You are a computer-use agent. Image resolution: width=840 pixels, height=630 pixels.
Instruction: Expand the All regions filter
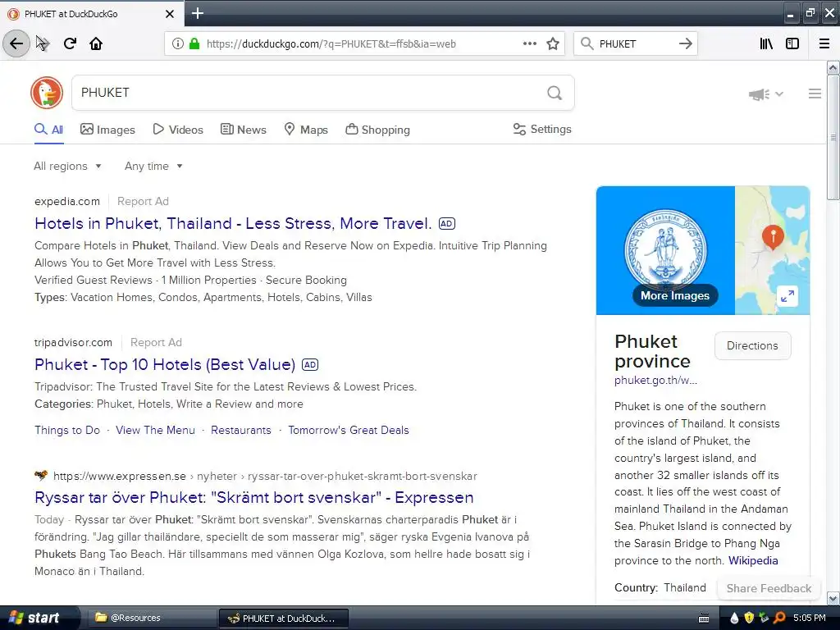click(67, 166)
